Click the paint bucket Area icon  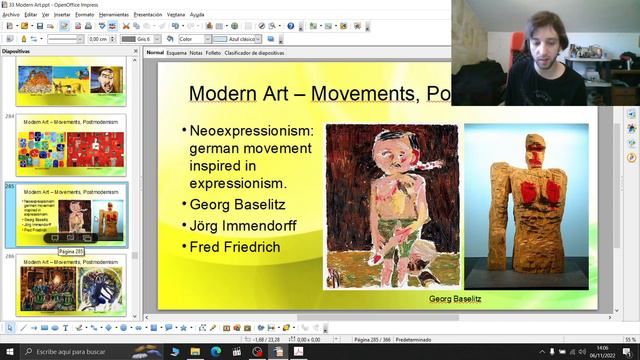pos(170,39)
